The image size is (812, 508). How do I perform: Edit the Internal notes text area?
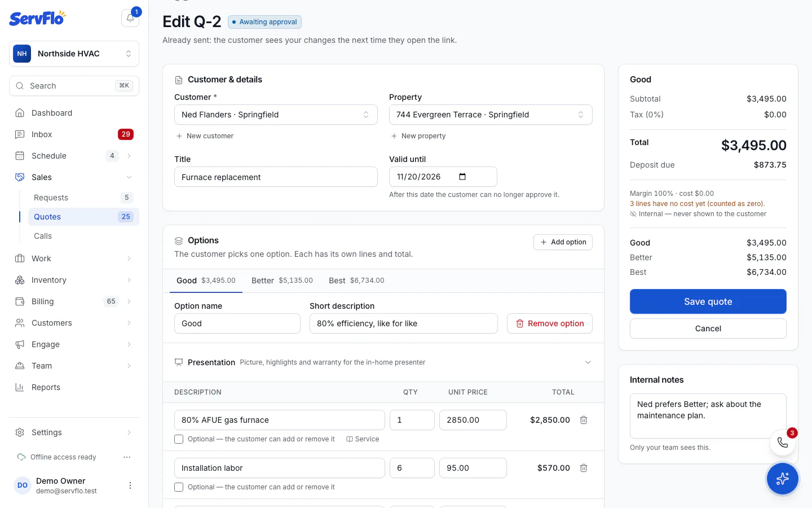click(708, 416)
